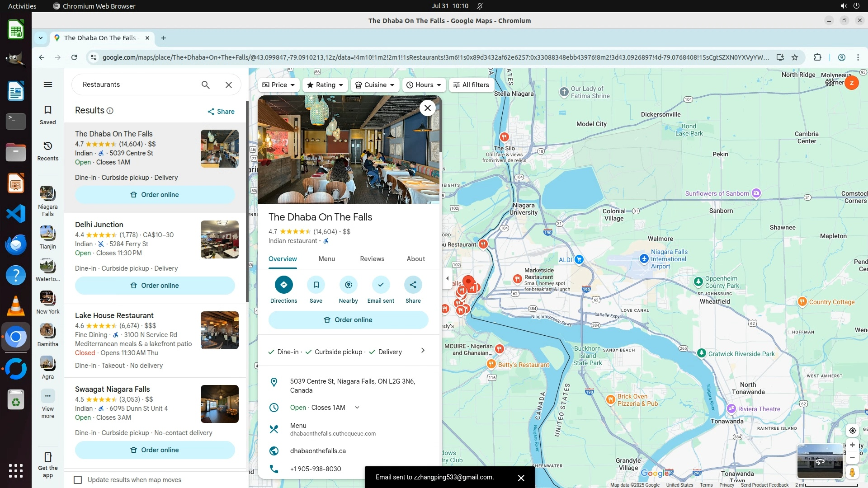The height and width of the screenshot is (488, 868).
Task: Open the Menu tab
Action: pyautogui.click(x=326, y=259)
